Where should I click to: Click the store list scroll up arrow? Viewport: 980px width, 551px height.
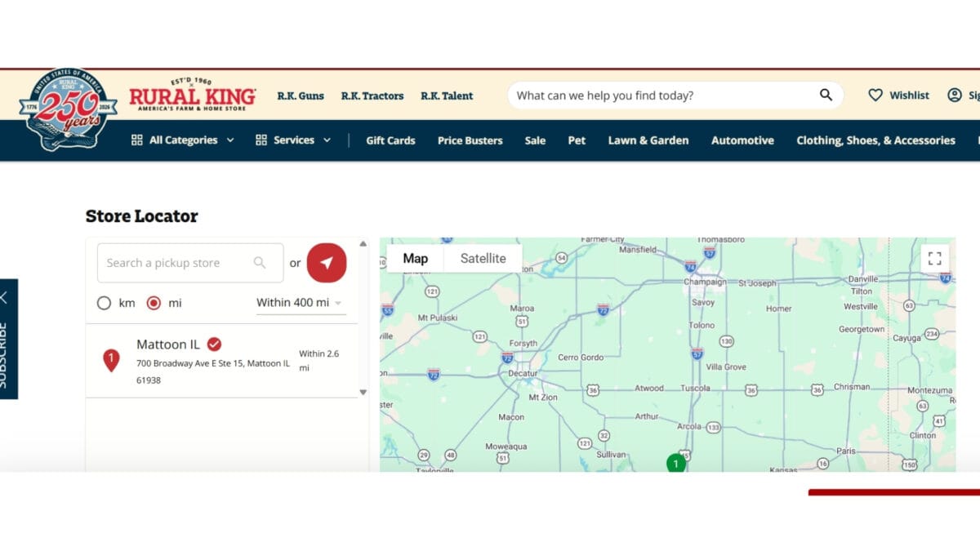pos(363,242)
